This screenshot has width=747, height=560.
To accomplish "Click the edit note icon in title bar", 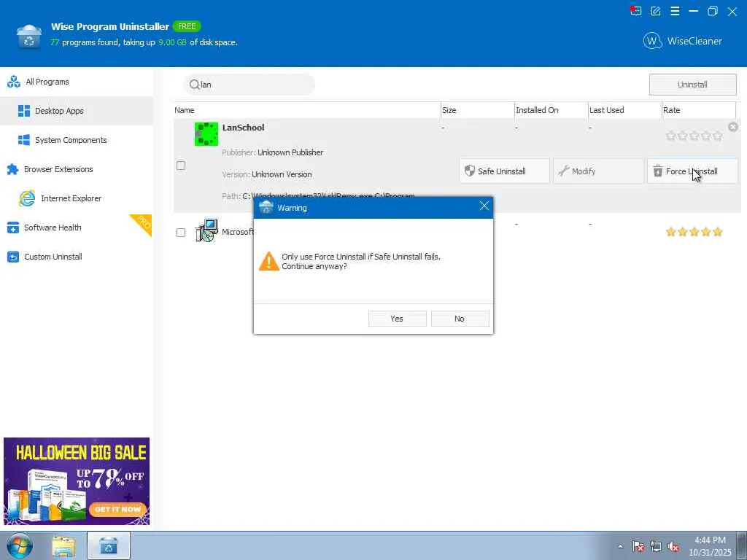I will [x=656, y=11].
